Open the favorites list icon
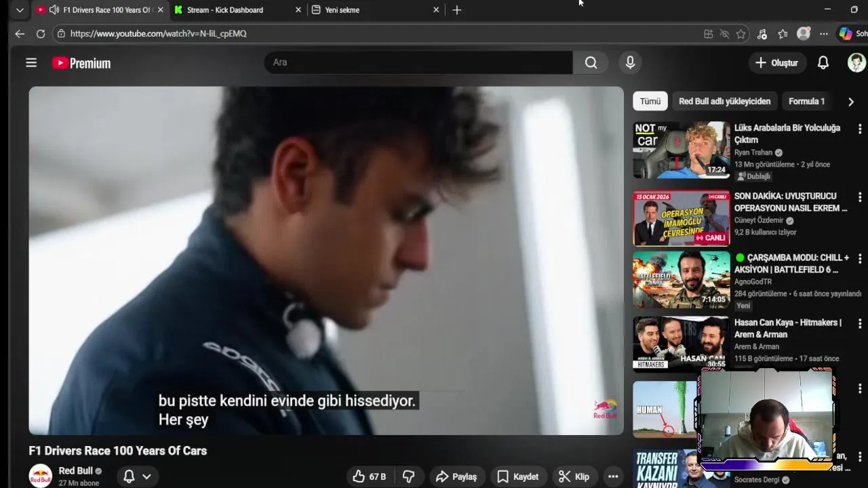 point(783,33)
